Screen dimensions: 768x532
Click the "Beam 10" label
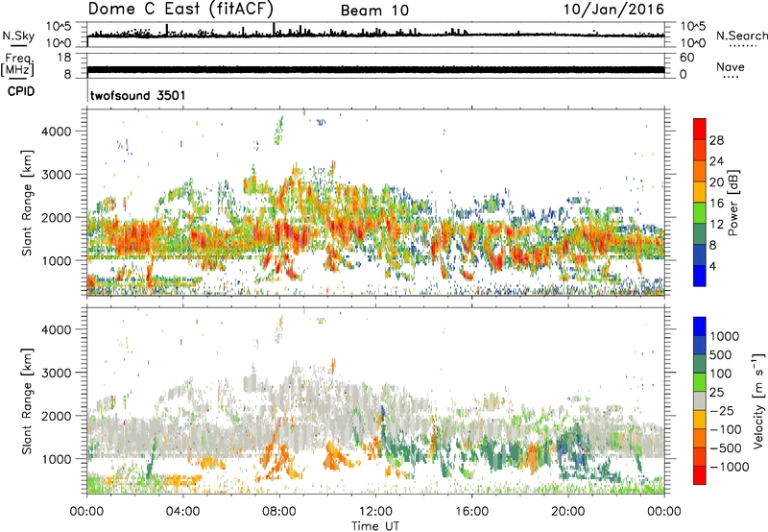coord(374,11)
